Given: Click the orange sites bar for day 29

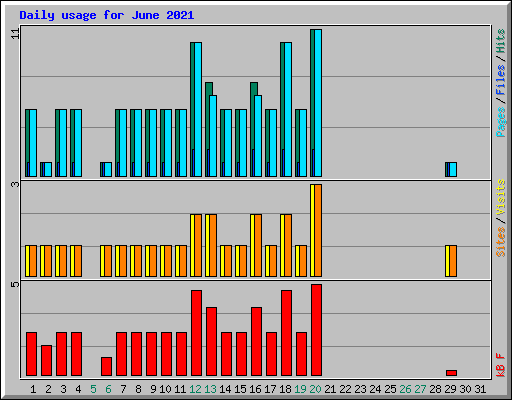Looking at the screenshot, I should (453, 261).
